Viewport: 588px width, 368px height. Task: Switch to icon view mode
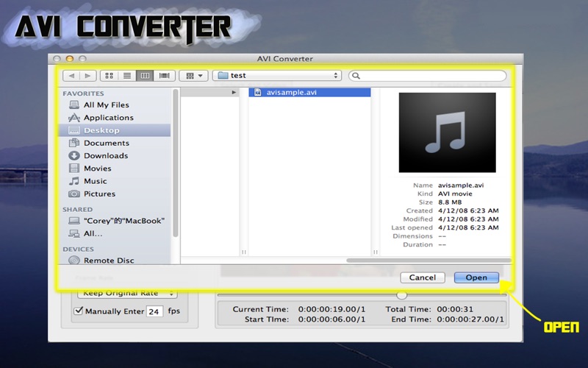pyautogui.click(x=109, y=76)
